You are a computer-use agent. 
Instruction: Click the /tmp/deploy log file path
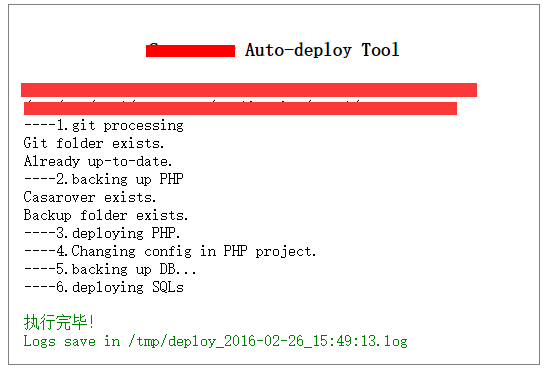click(268, 342)
